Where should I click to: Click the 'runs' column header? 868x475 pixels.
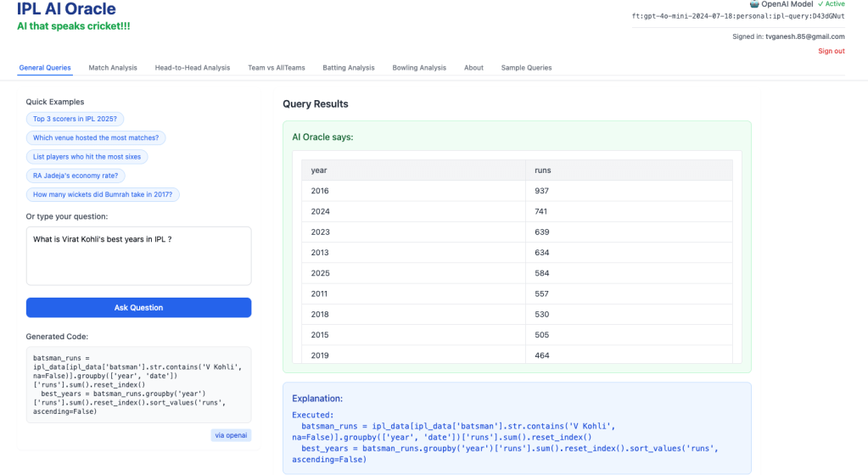(542, 170)
